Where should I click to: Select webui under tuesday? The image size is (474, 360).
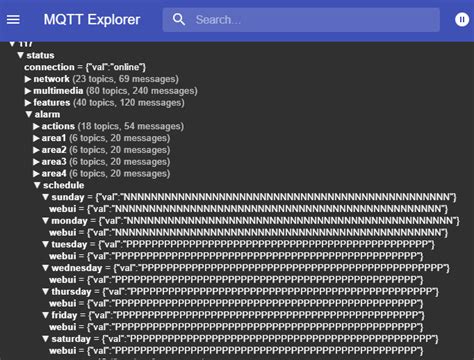pyautogui.click(x=63, y=256)
